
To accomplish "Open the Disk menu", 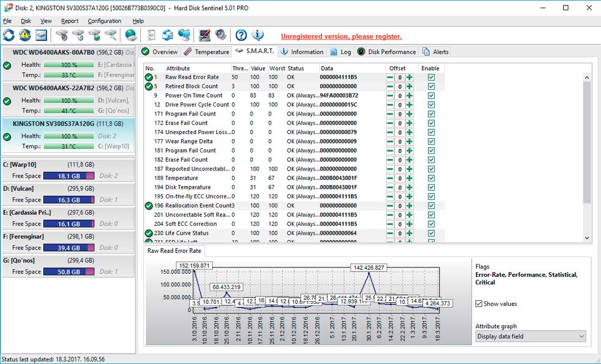I will point(26,21).
